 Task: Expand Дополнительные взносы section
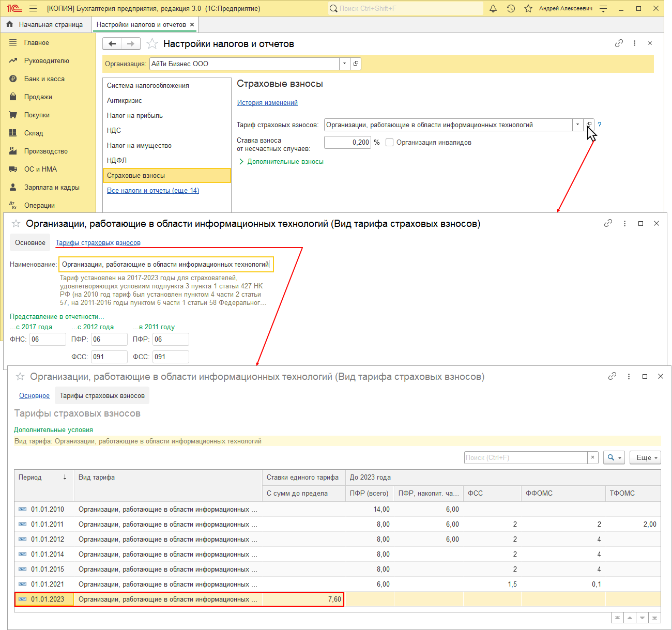coord(285,162)
